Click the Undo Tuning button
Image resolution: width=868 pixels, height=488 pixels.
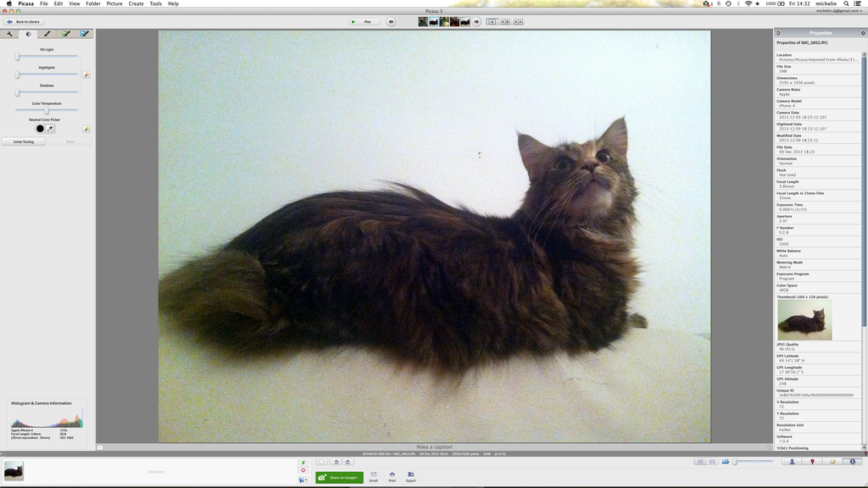(x=24, y=141)
